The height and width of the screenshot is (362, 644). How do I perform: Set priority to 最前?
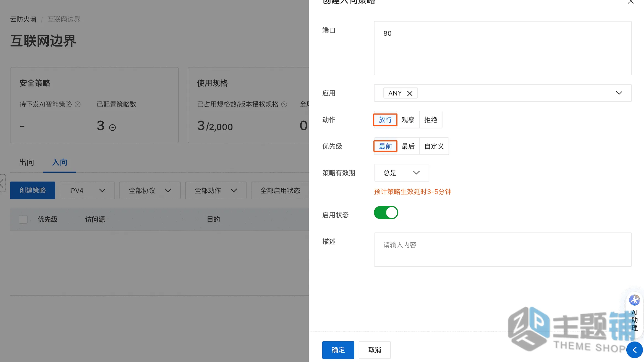pos(385,146)
